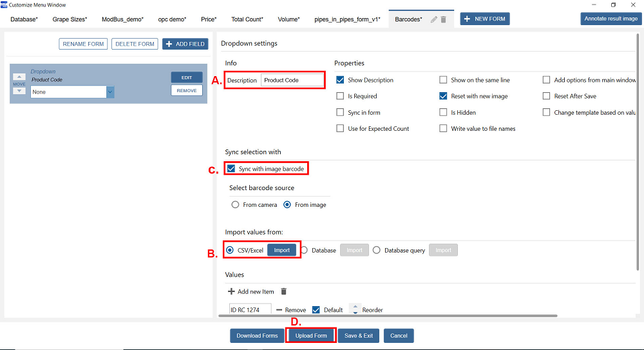Open the ModBus_demo form tab
Viewport: 644px width, 350px height.
click(x=122, y=19)
